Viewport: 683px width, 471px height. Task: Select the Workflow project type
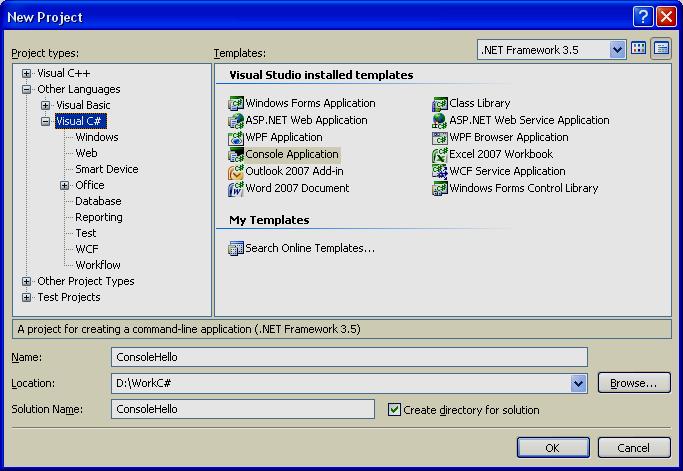click(98, 265)
